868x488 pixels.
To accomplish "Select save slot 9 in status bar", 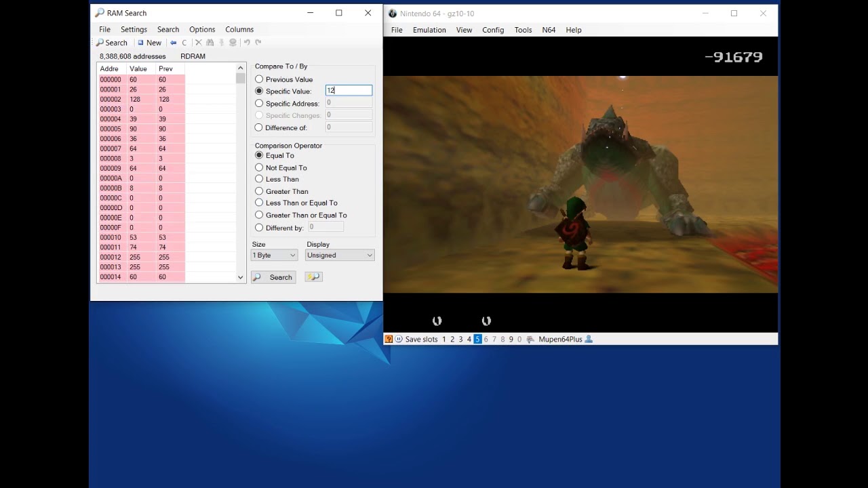I will click(511, 340).
